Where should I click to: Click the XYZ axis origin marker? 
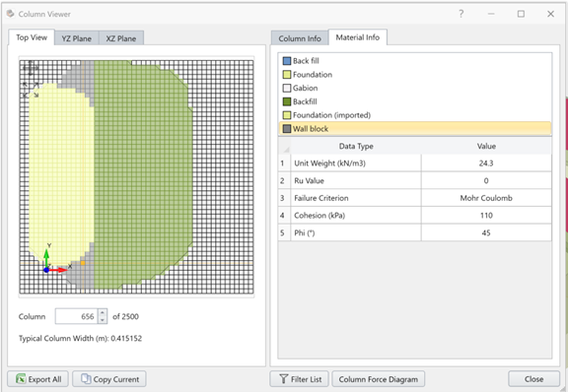pos(46,270)
